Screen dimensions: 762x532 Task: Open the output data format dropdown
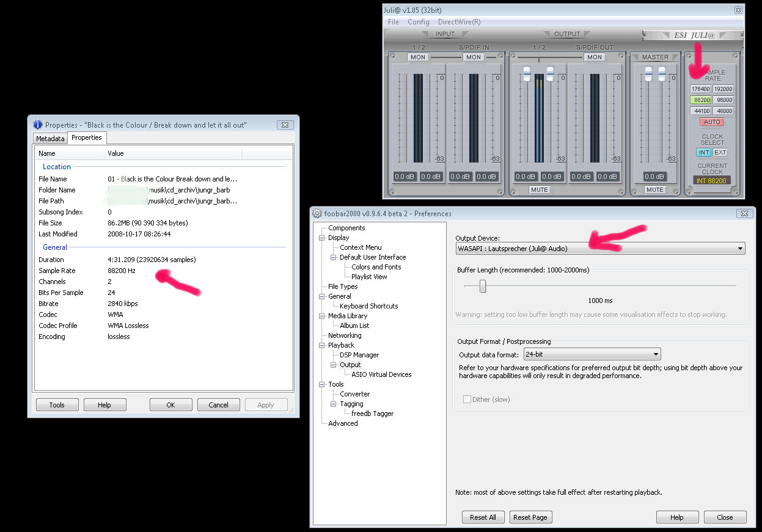click(592, 354)
